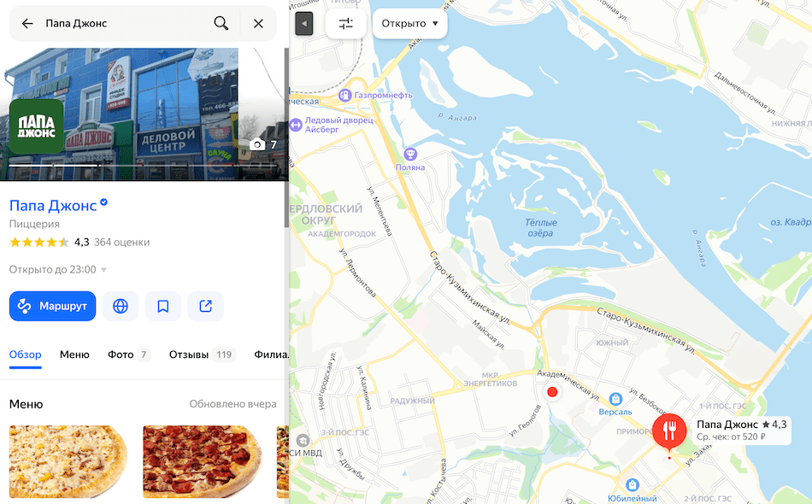812x504 pixels.
Task: Open the Отзывы 119 tab
Action: click(x=202, y=355)
